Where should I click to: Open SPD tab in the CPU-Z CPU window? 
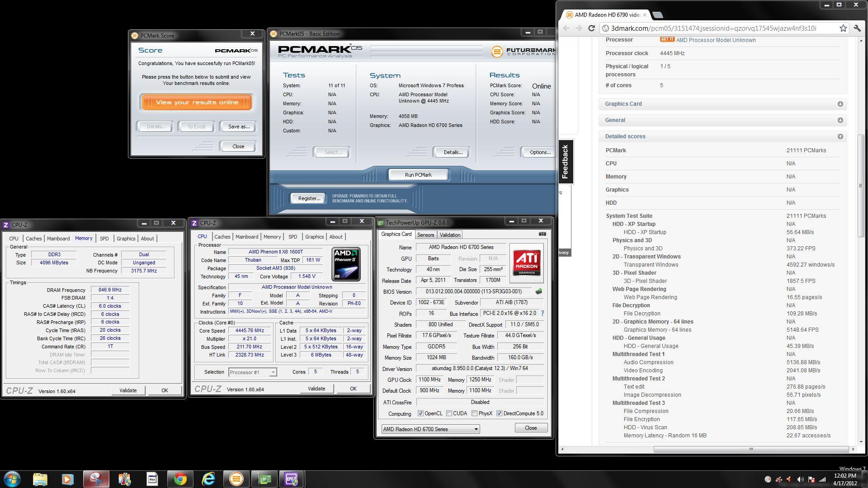(x=293, y=237)
